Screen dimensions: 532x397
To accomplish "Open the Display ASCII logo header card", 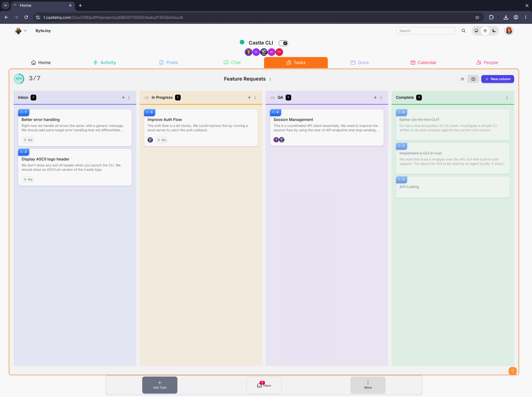I will [x=75, y=167].
